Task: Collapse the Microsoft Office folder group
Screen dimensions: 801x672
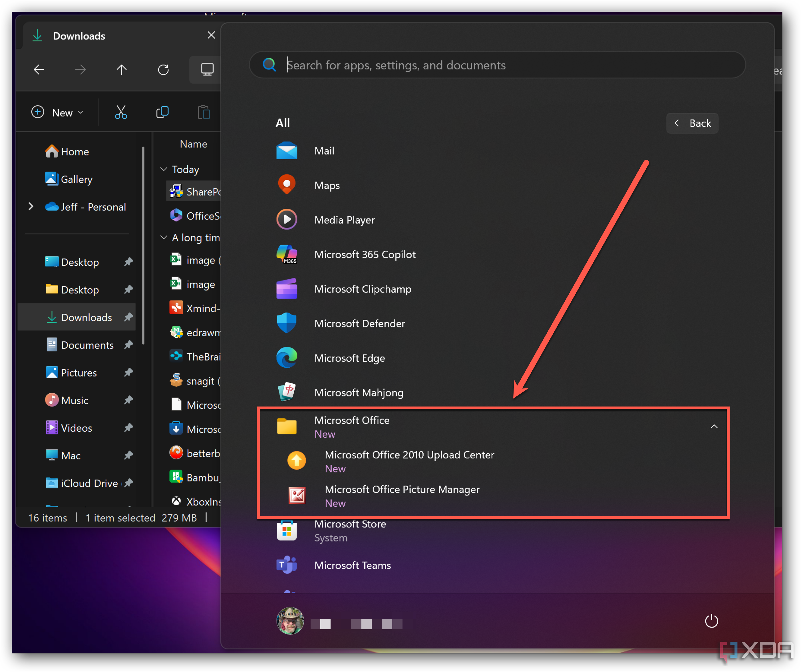Action: 714,427
